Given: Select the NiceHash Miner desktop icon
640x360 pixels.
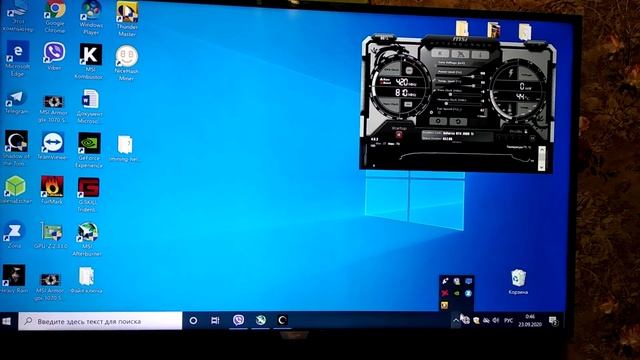Looking at the screenshot, I should pyautogui.click(x=127, y=62).
